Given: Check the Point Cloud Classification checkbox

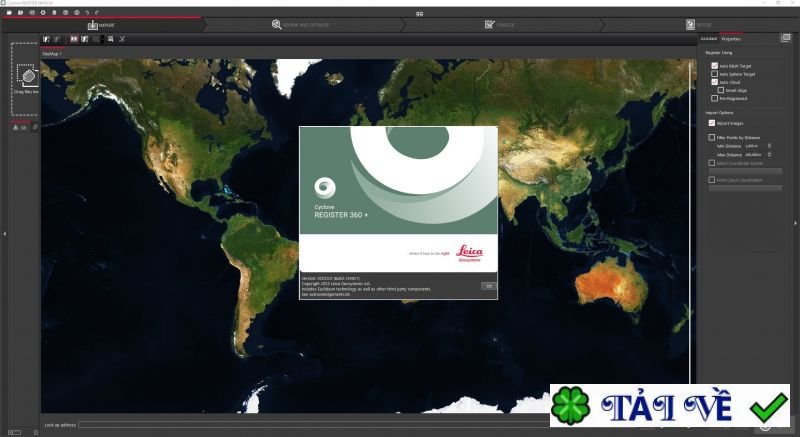Looking at the screenshot, I should point(712,179).
